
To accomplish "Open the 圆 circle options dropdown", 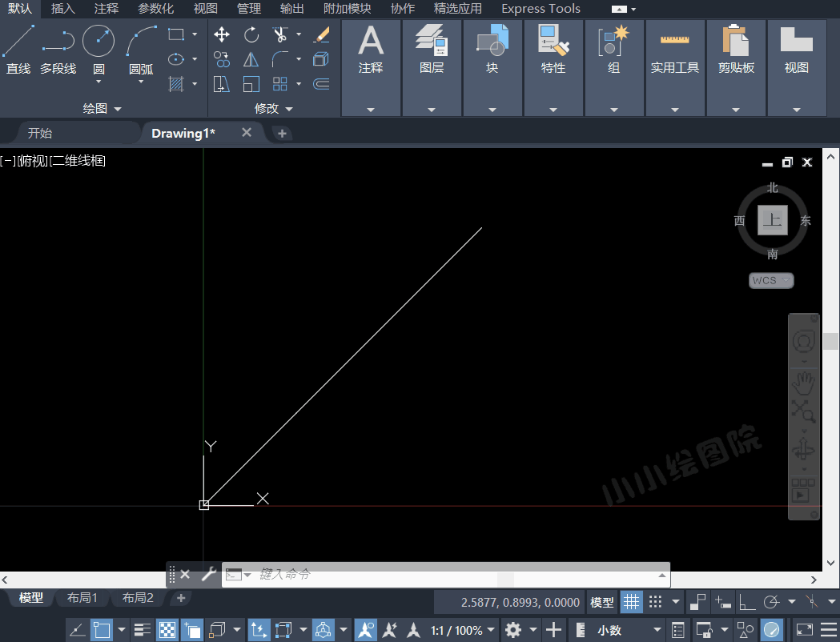I will click(x=98, y=82).
